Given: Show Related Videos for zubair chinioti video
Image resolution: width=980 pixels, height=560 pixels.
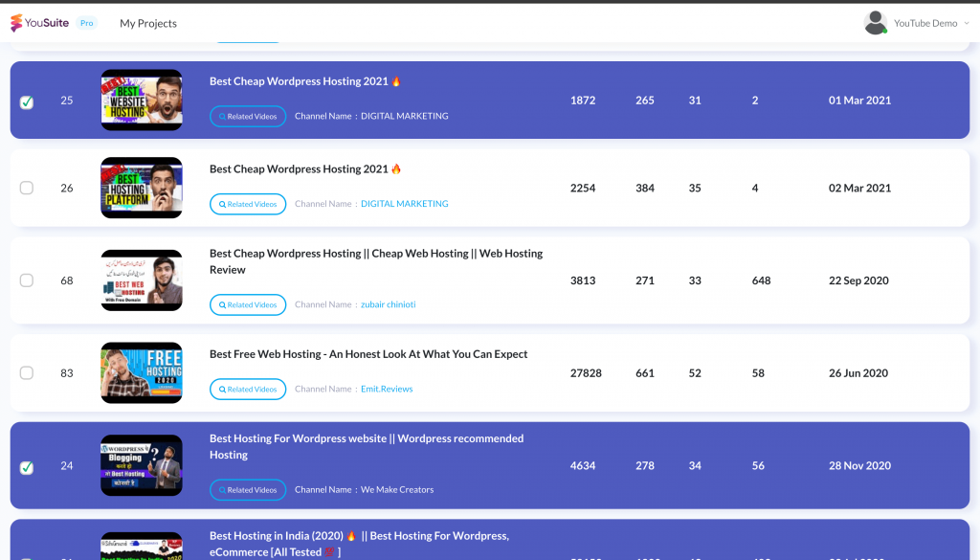Looking at the screenshot, I should [248, 304].
